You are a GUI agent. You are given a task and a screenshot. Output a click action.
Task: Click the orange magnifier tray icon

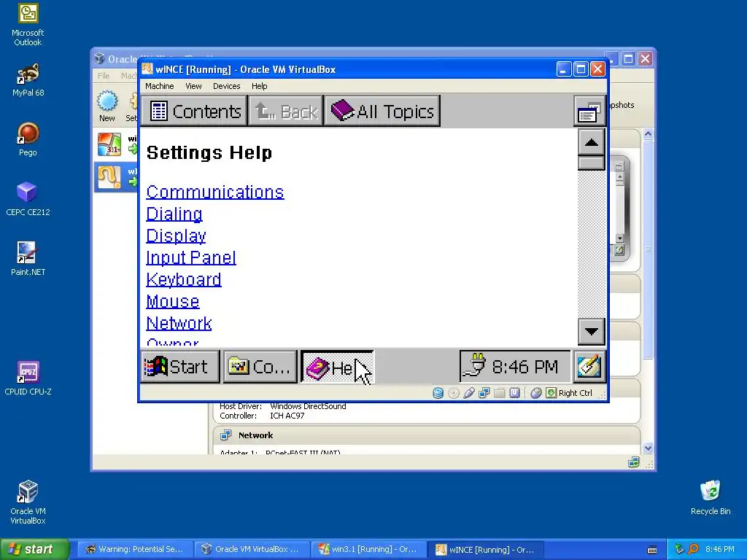click(x=694, y=549)
